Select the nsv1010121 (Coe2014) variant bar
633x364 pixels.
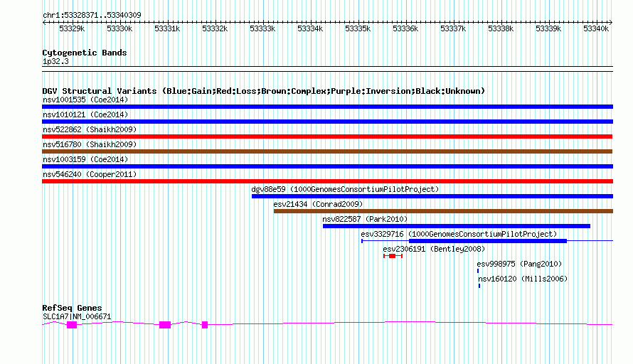(x=327, y=122)
